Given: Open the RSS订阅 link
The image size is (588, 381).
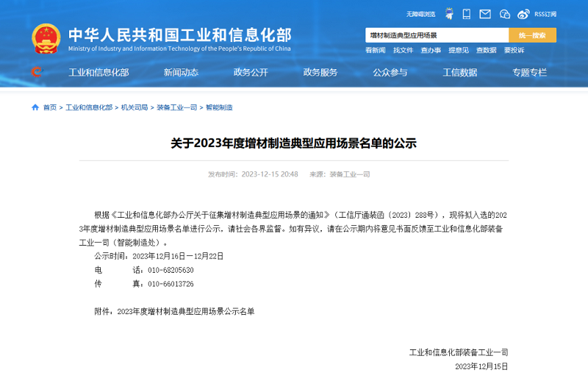Looking at the screenshot, I should [545, 14].
